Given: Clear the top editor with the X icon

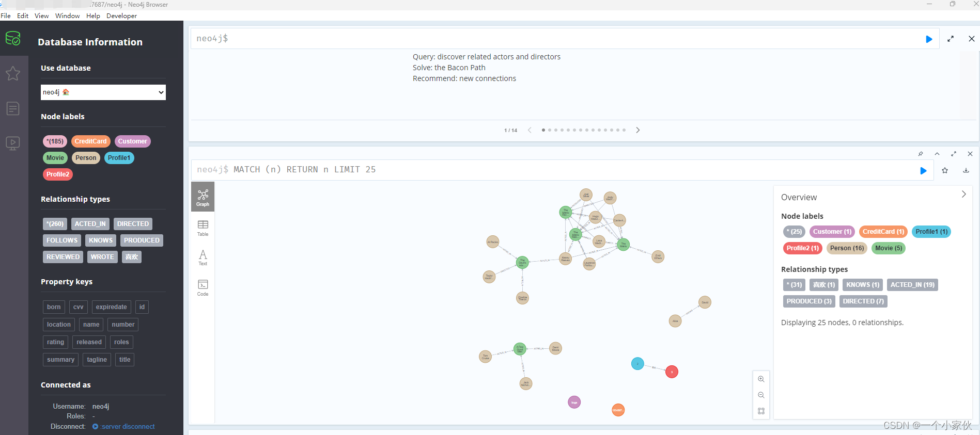Looking at the screenshot, I should pos(971,39).
